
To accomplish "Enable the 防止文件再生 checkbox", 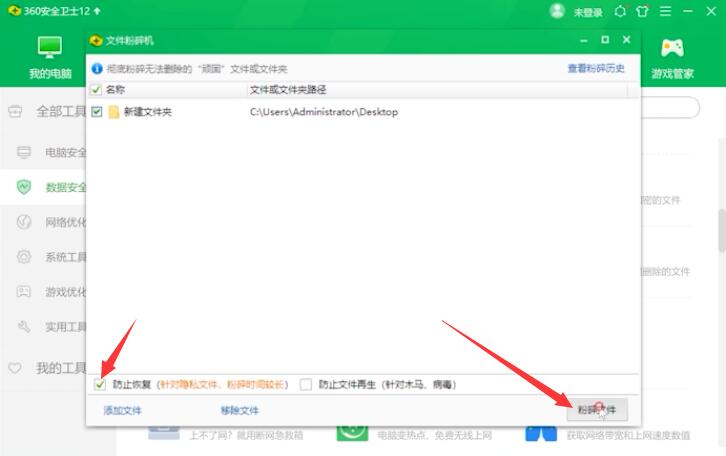I will pos(306,384).
